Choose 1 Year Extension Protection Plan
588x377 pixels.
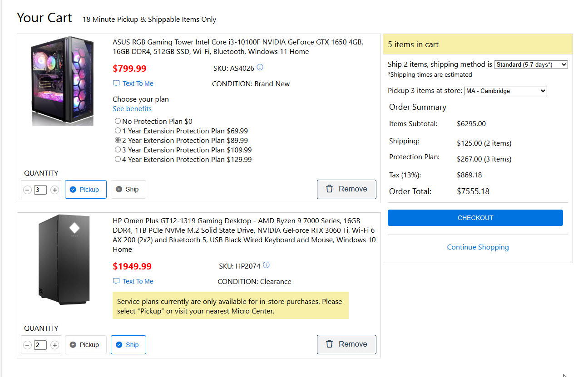118,131
